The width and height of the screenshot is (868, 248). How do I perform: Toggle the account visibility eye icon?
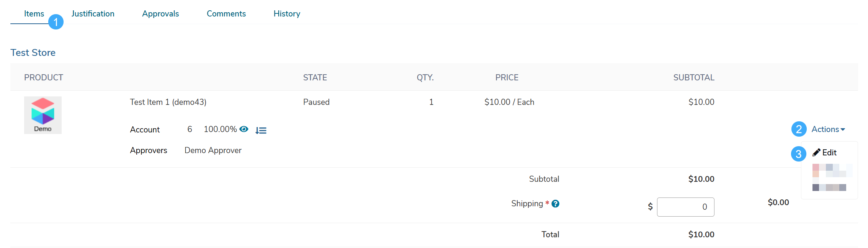pos(244,129)
